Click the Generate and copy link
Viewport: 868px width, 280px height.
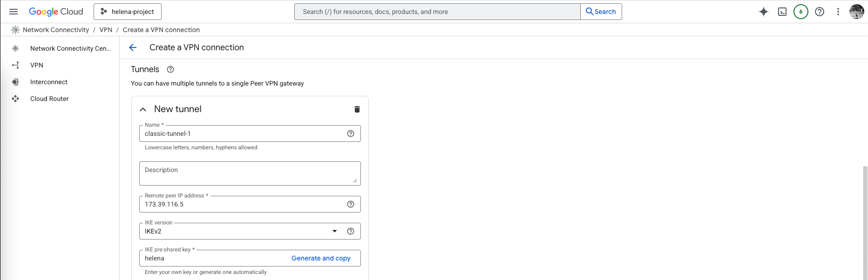(x=321, y=258)
